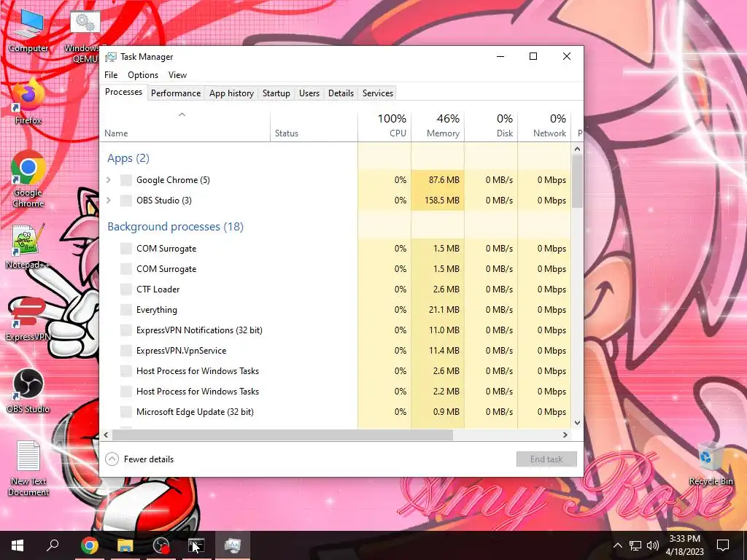Image resolution: width=747 pixels, height=560 pixels.
Task: Click the Google Chrome process icon
Action: click(x=125, y=180)
